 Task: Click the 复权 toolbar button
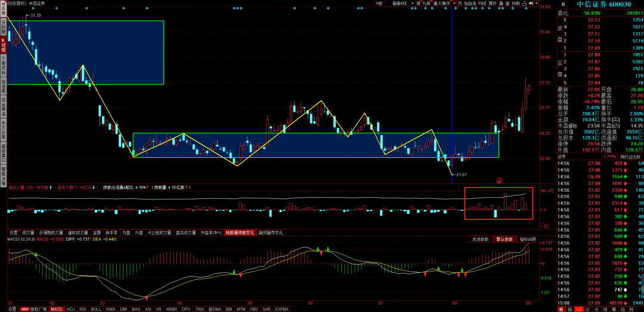click(x=493, y=4)
